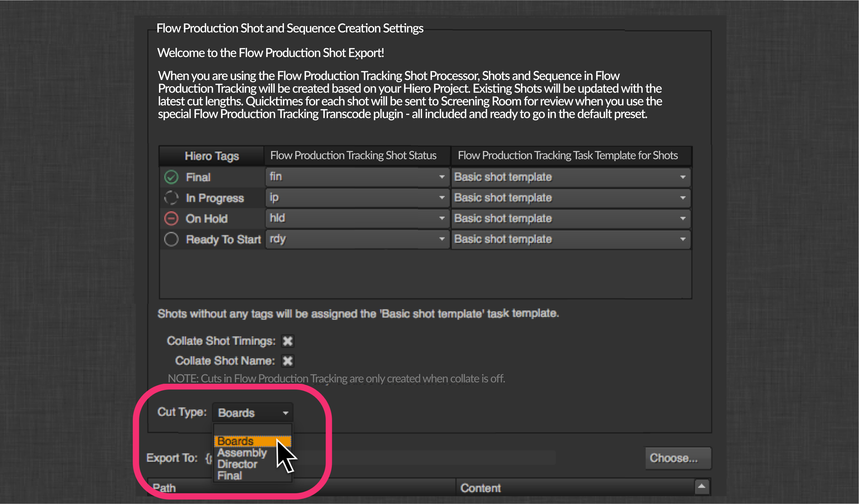Click the Final tag green checkmark icon
This screenshot has height=504, width=859.
pos(171,177)
